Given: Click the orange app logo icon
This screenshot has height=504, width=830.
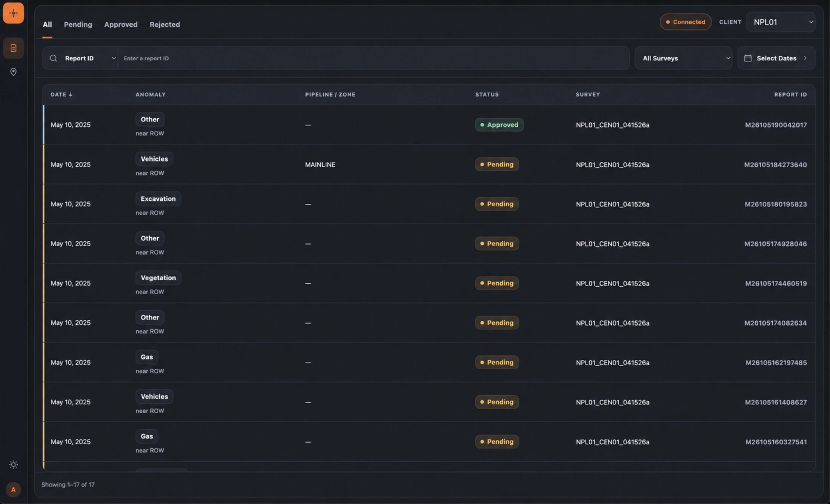Looking at the screenshot, I should [x=13, y=13].
